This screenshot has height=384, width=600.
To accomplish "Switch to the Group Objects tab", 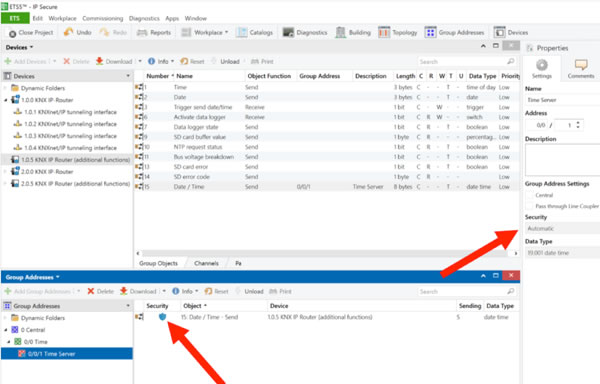I will [158, 264].
